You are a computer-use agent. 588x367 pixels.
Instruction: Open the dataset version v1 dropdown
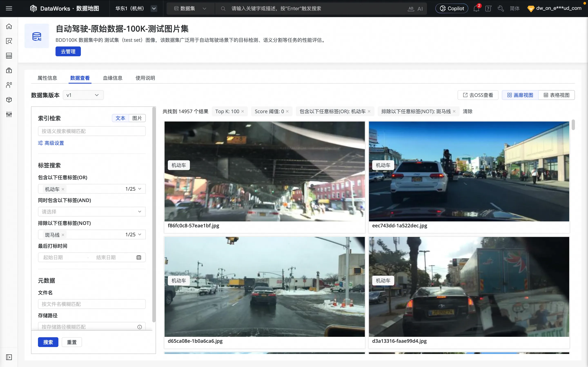pos(83,95)
